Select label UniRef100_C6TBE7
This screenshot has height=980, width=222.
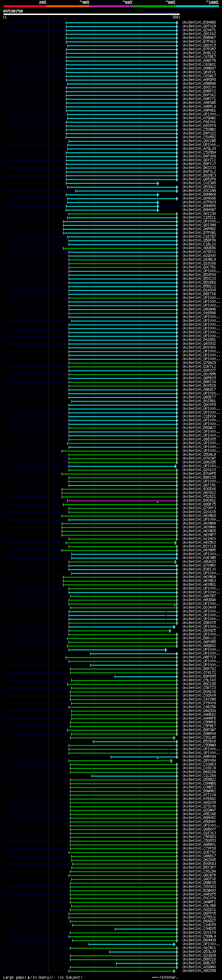point(199,57)
